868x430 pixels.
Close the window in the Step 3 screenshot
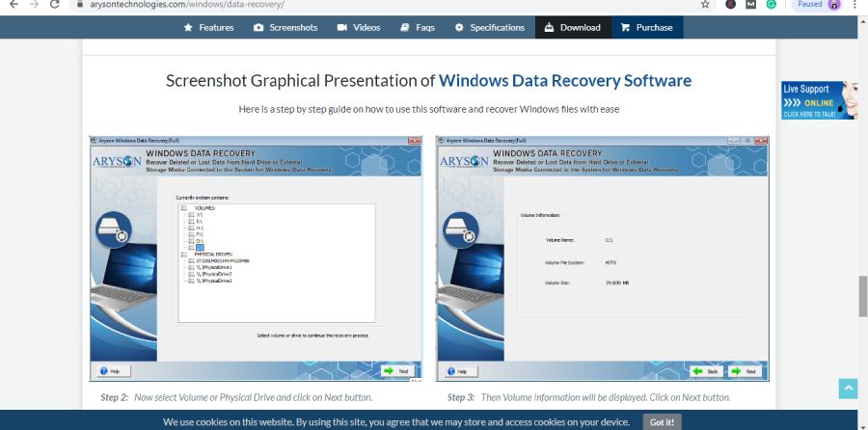click(x=761, y=141)
